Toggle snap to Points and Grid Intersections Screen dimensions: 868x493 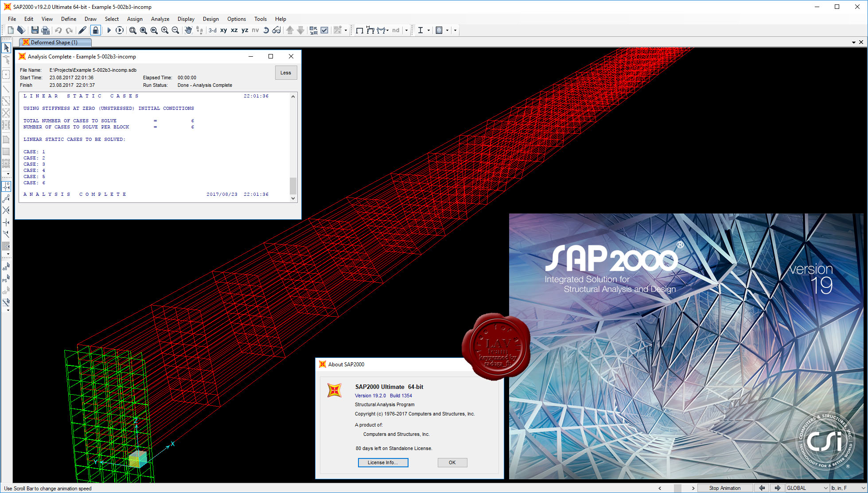click(6, 186)
